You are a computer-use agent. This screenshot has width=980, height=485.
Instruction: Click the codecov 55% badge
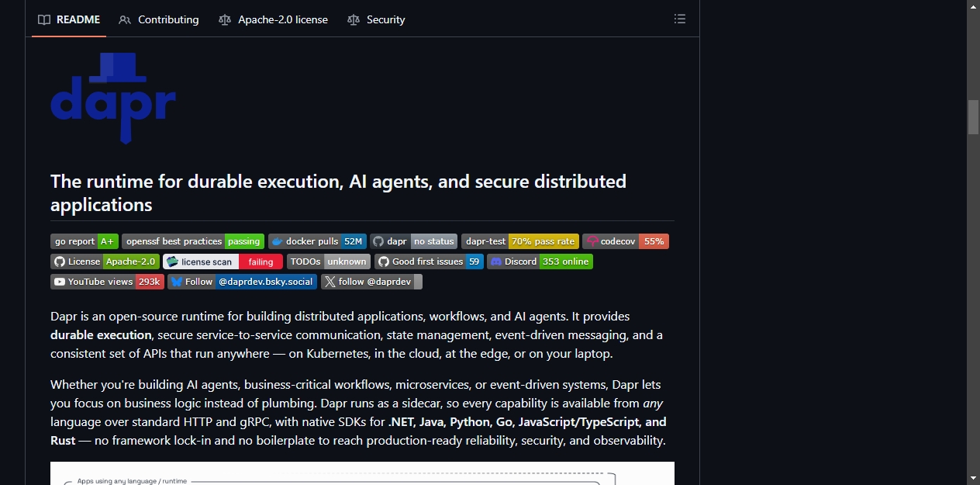tap(626, 241)
